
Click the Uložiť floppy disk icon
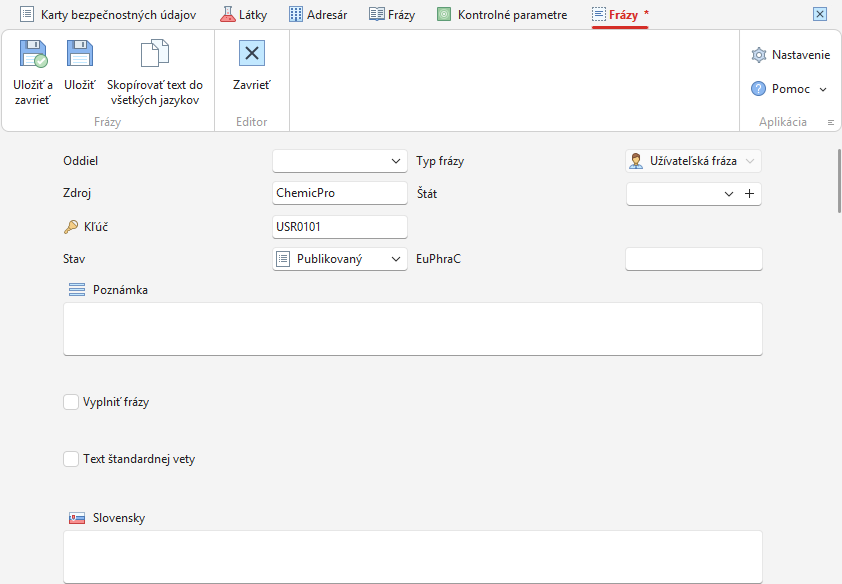pos(80,53)
